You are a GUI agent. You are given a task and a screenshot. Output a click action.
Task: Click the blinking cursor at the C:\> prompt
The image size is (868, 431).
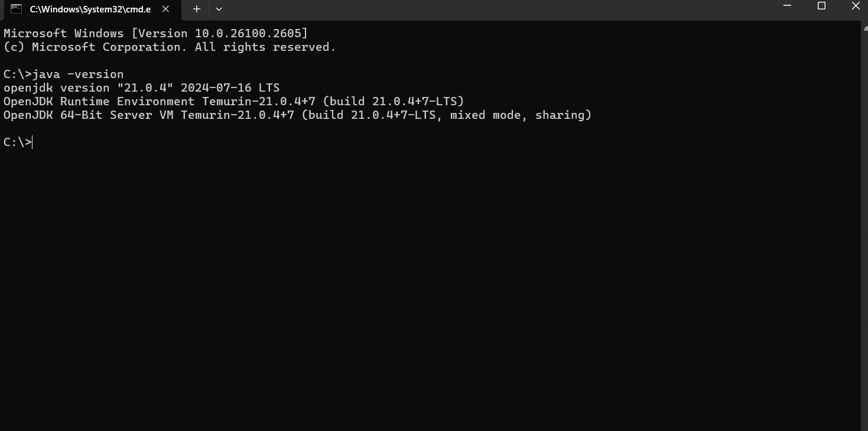[x=32, y=142]
